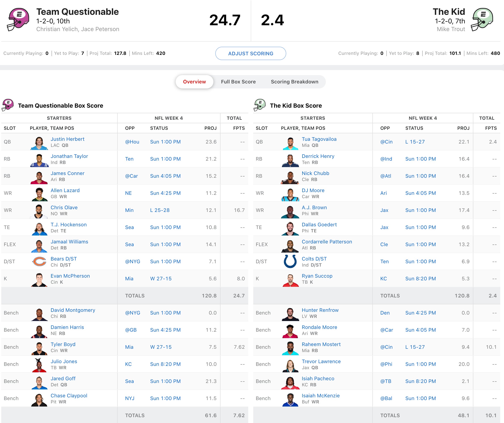This screenshot has width=504, height=423.
Task: Open Cordarrelle Patterson's player link
Action: [x=327, y=242]
